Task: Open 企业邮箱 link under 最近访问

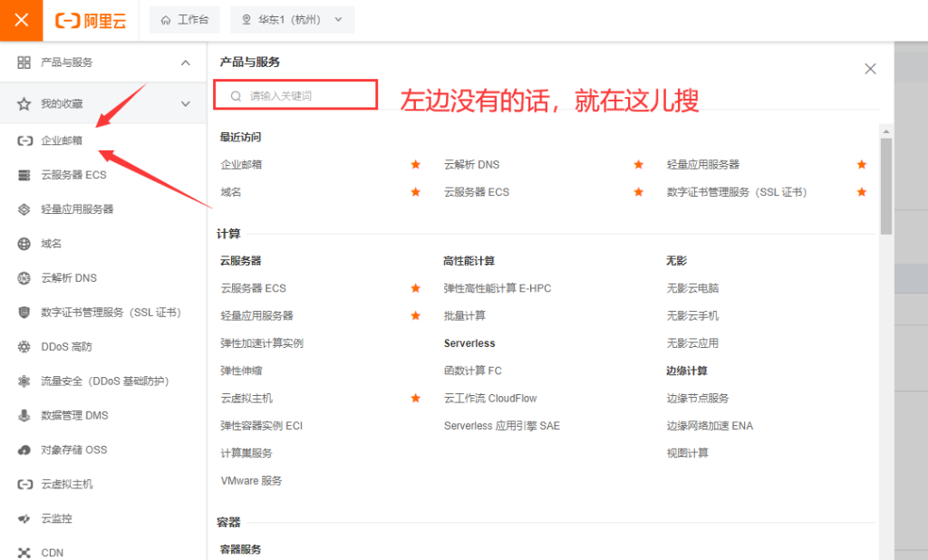Action: 241,165
